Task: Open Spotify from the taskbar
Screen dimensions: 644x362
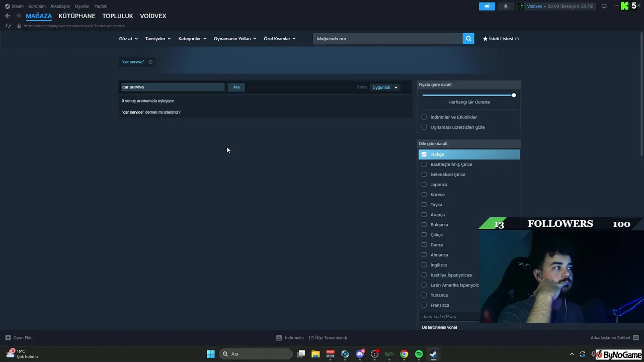Action: 419,354
